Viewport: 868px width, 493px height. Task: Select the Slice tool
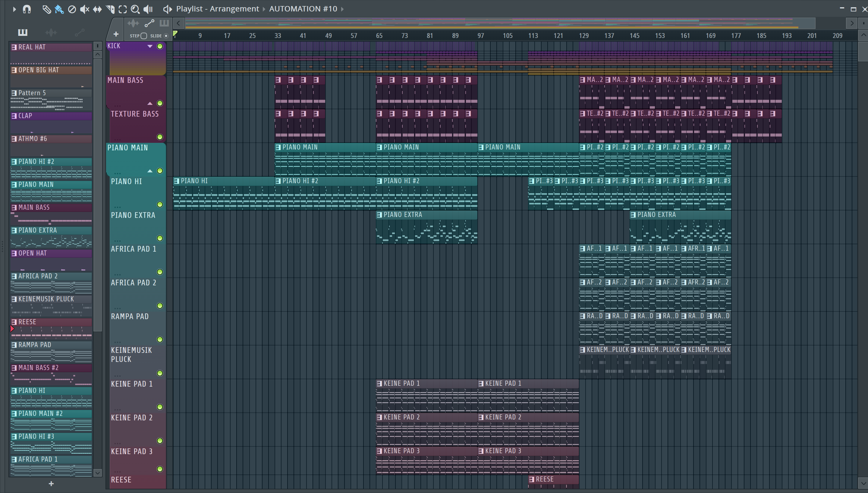110,9
